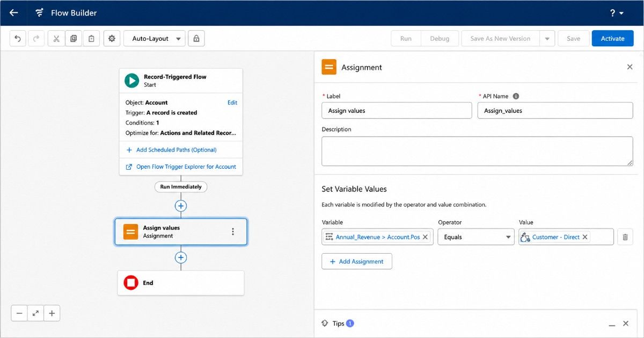Screen dimensions: 644x338
Task: Click the Label input field
Action: point(397,111)
